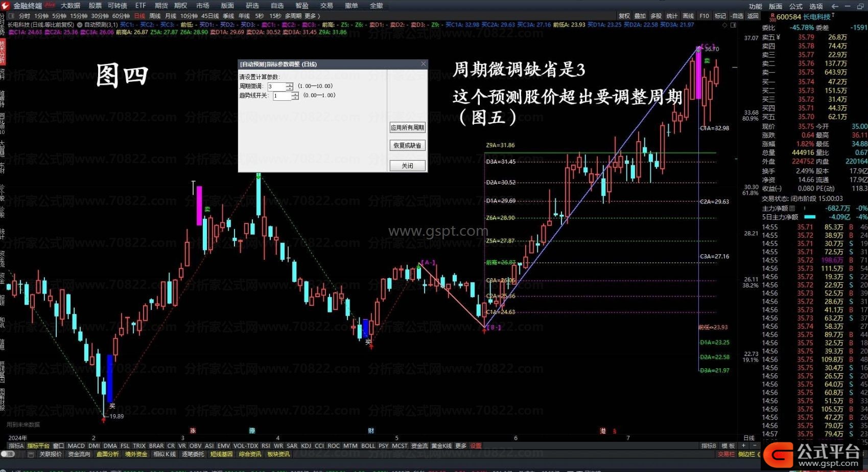Toggle the switch at bottom-left corner
Image resolution: width=868 pixels, height=472 pixels.
point(8,454)
